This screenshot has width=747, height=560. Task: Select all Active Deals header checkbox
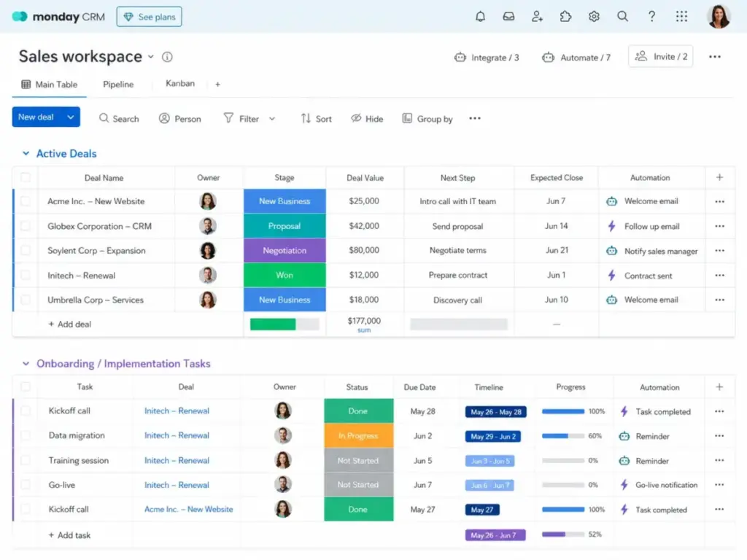(26, 178)
